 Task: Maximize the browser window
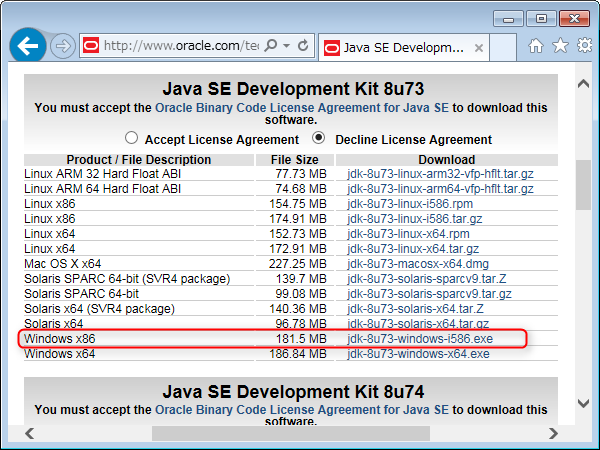(541, 18)
